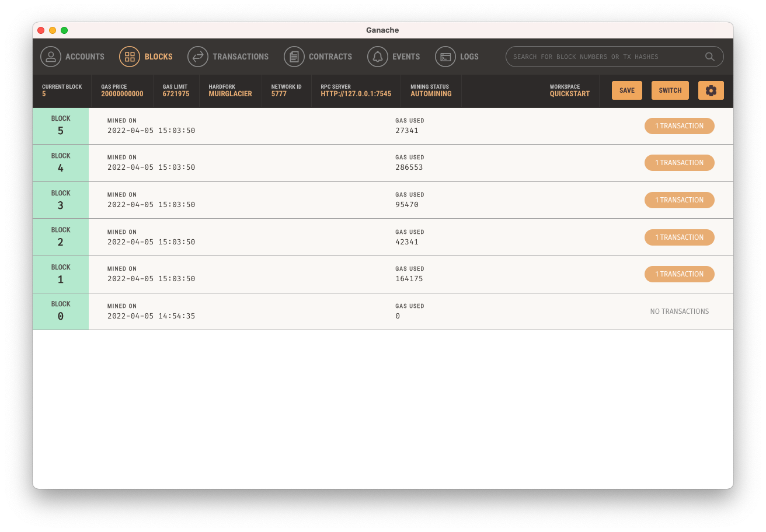
Task: Open the Contracts document icon
Action: (294, 57)
